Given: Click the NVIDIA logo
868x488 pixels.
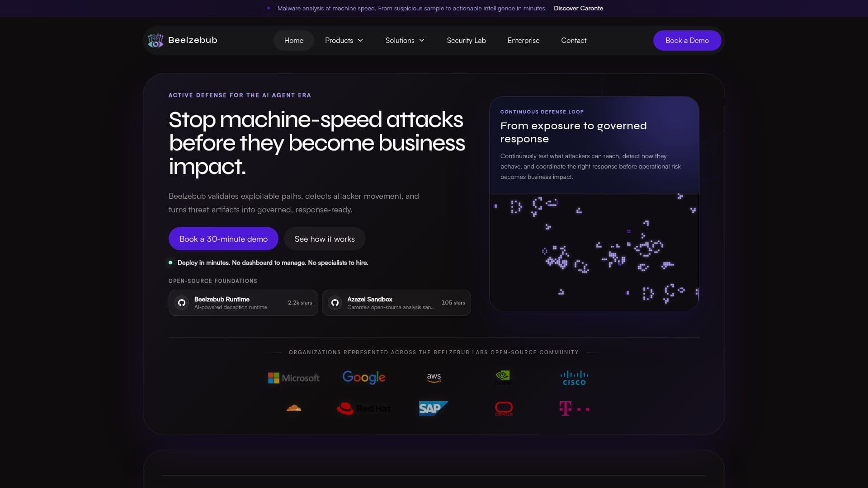Looking at the screenshot, I should coord(503,378).
